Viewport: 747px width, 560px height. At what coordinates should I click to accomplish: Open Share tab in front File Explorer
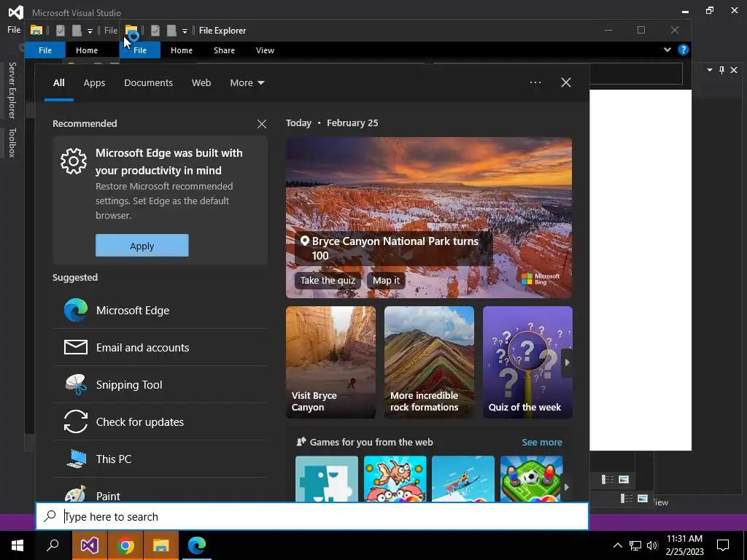pyautogui.click(x=224, y=50)
